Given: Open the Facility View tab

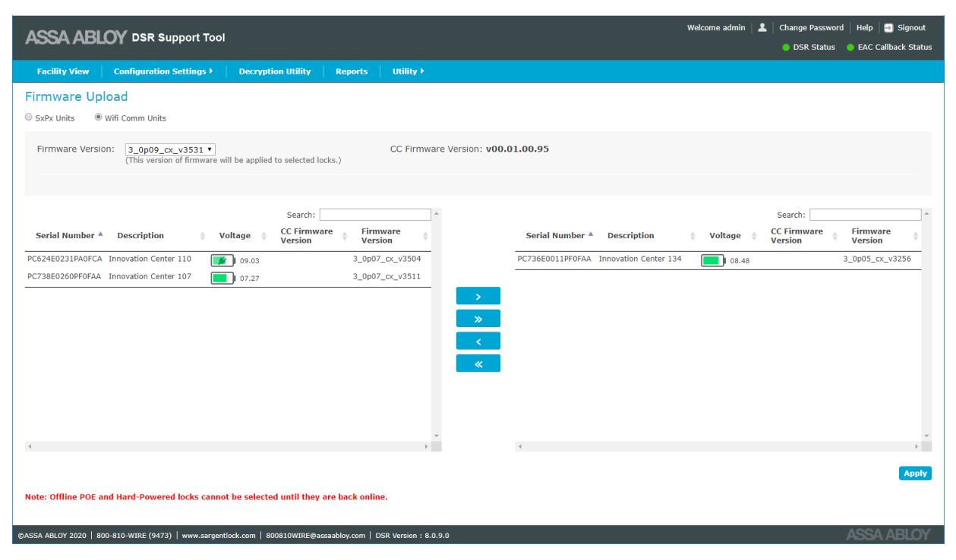Looking at the screenshot, I should point(63,71).
